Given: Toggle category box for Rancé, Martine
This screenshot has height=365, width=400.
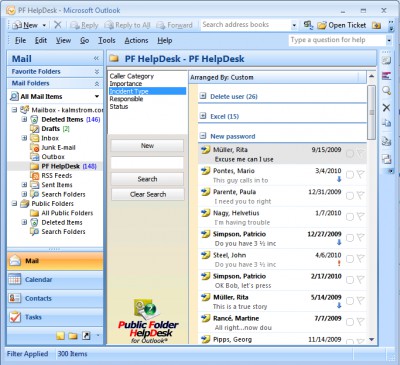Looking at the screenshot, I should 350,322.
